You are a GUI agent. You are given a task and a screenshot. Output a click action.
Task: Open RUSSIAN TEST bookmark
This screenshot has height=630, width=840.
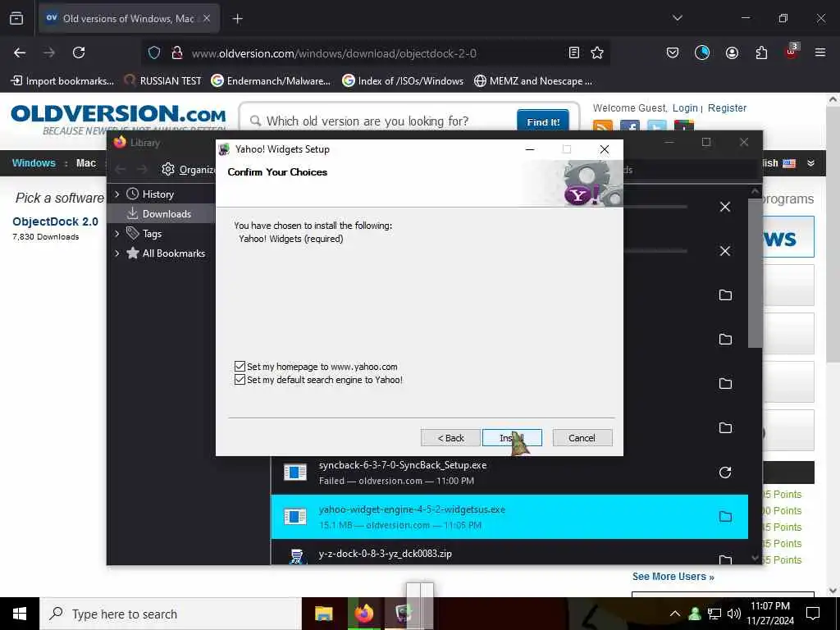coord(163,81)
